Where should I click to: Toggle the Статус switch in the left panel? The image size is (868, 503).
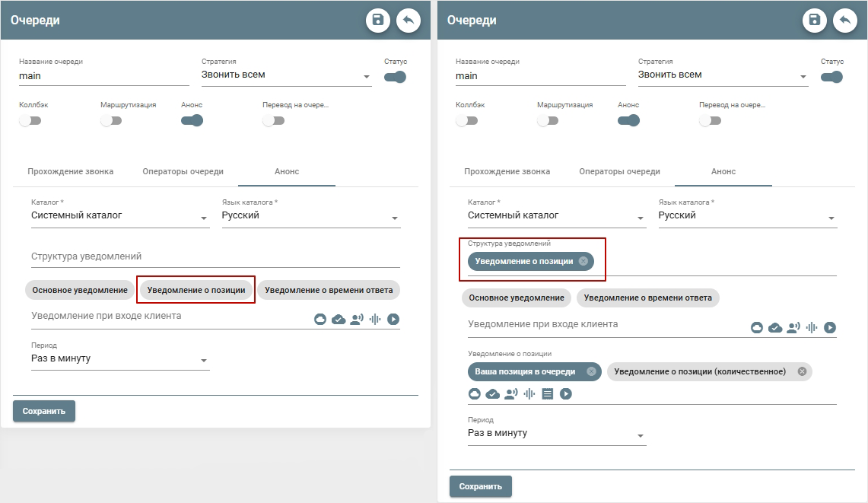click(396, 77)
